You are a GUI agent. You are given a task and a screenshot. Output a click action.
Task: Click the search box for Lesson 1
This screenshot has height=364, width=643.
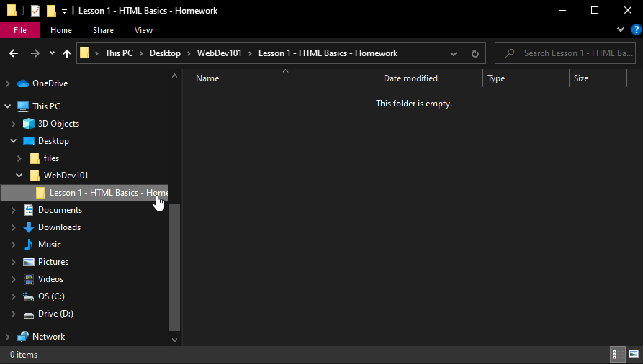coord(565,53)
